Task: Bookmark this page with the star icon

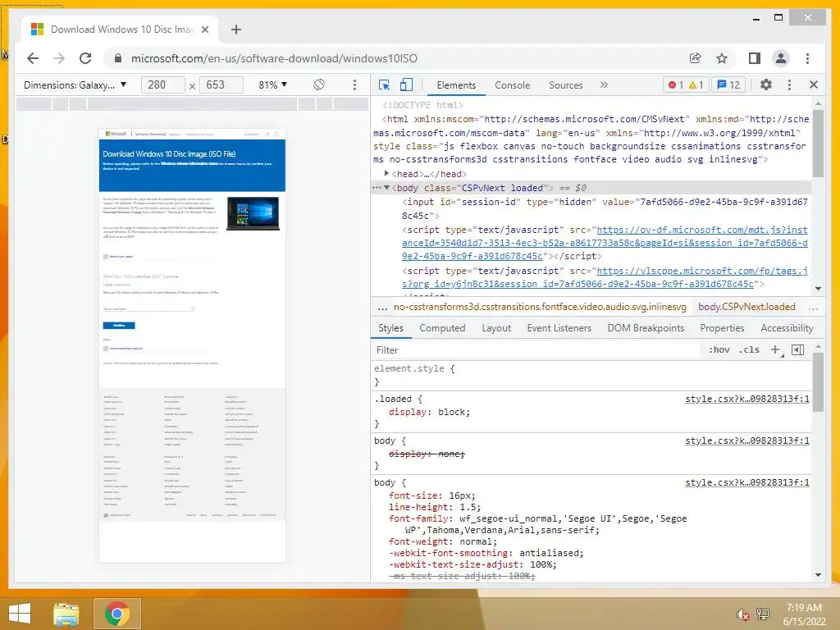Action: 722,58
